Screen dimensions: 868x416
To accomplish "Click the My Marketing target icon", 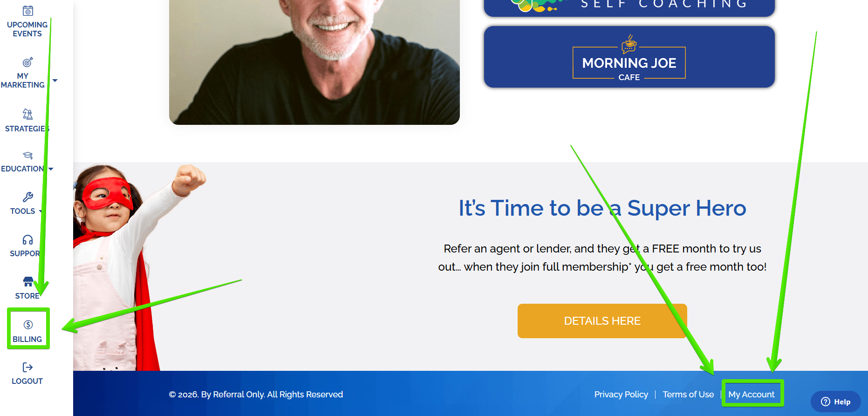I will click(x=28, y=62).
